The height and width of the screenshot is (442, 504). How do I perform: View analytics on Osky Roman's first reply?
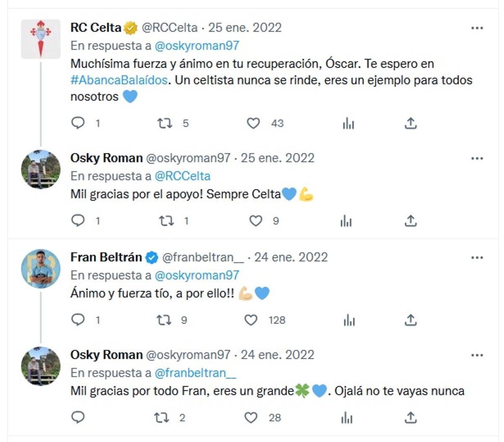point(346,221)
